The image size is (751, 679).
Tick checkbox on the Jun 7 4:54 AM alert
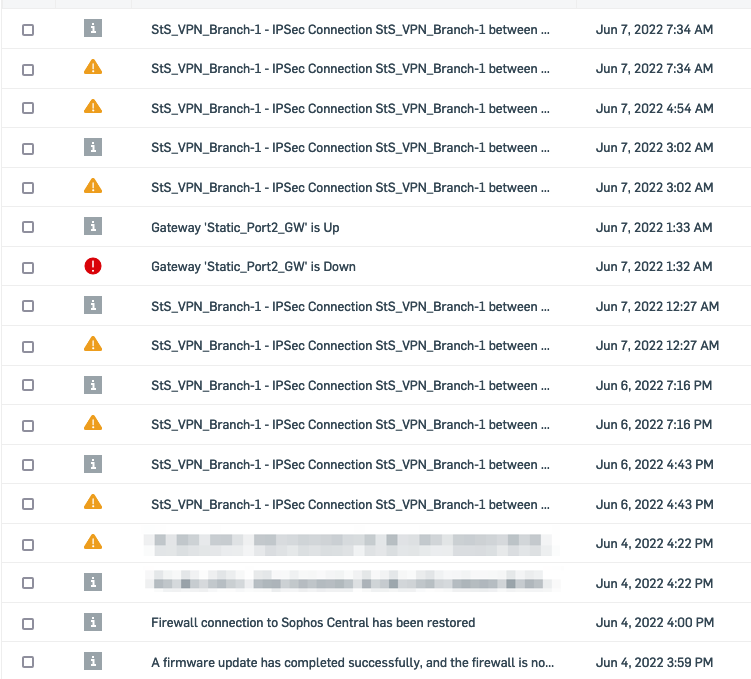(x=28, y=108)
